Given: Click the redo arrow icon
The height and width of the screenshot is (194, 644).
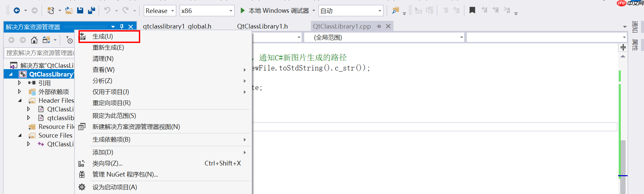Looking at the screenshot, I should click(125, 11).
